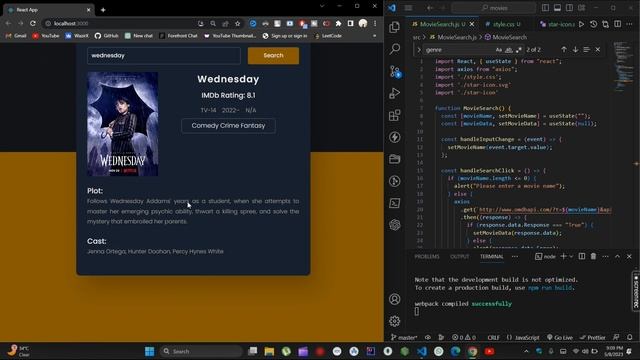The width and height of the screenshot is (640, 360).
Task: Open a new Chrome tab
Action: click(x=103, y=10)
